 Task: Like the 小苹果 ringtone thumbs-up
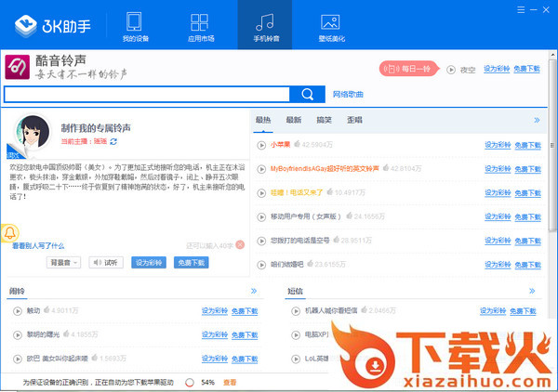(x=298, y=144)
